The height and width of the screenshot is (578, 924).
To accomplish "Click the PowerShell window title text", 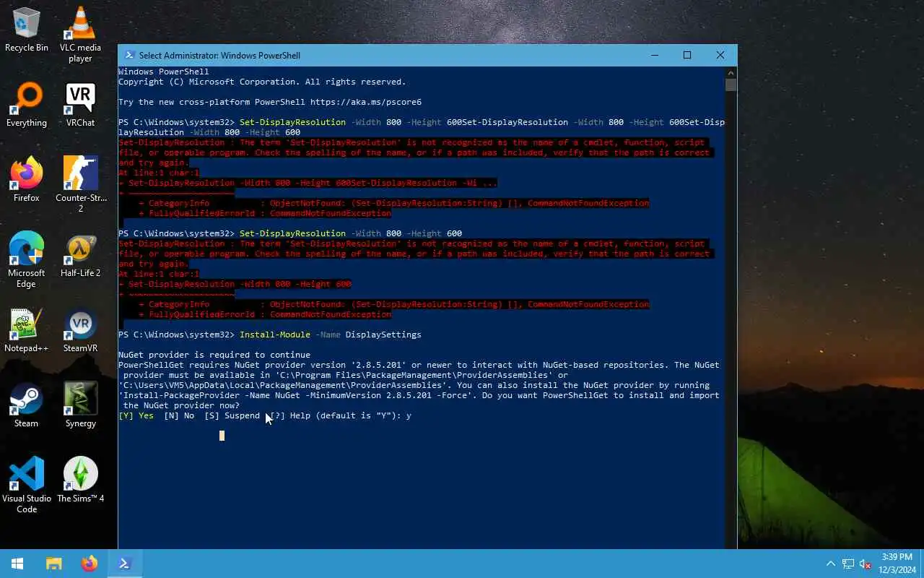I will click(219, 55).
